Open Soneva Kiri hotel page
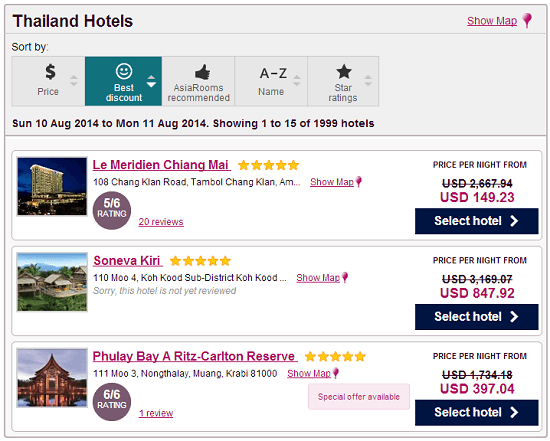550x441 pixels. tap(128, 260)
